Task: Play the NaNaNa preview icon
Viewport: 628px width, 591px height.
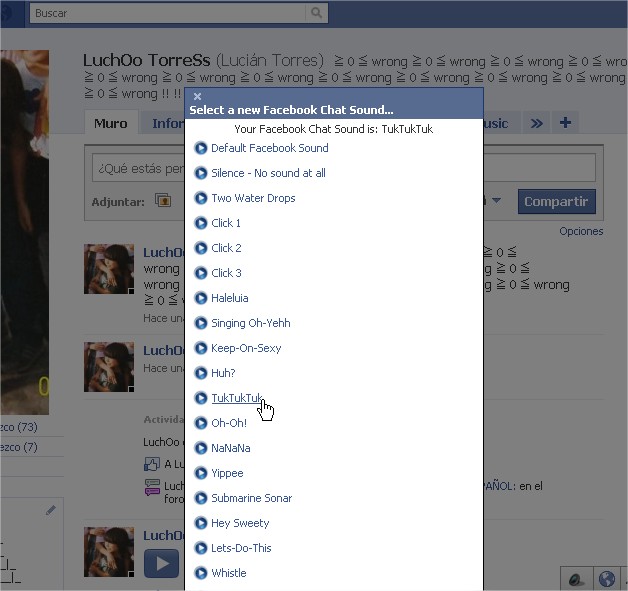Action: [x=201, y=448]
